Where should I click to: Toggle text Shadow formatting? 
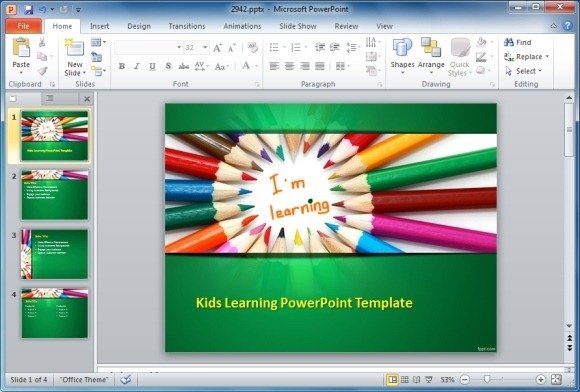tap(168, 67)
